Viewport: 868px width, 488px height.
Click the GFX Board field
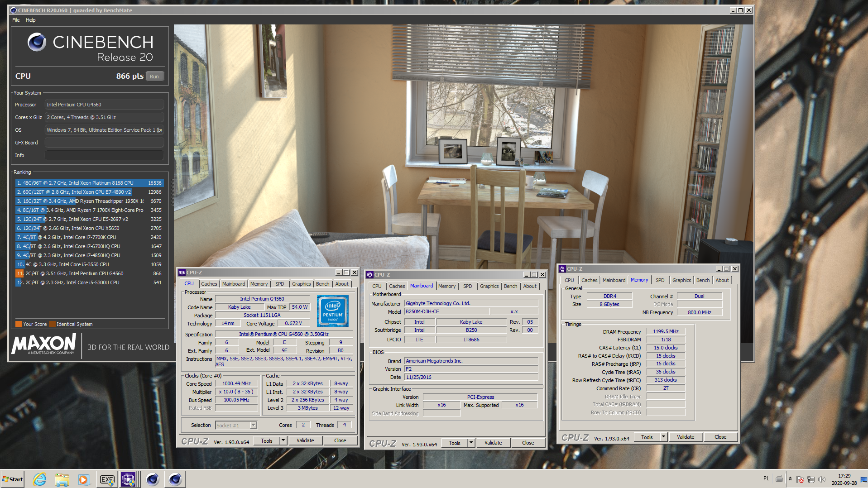point(104,143)
